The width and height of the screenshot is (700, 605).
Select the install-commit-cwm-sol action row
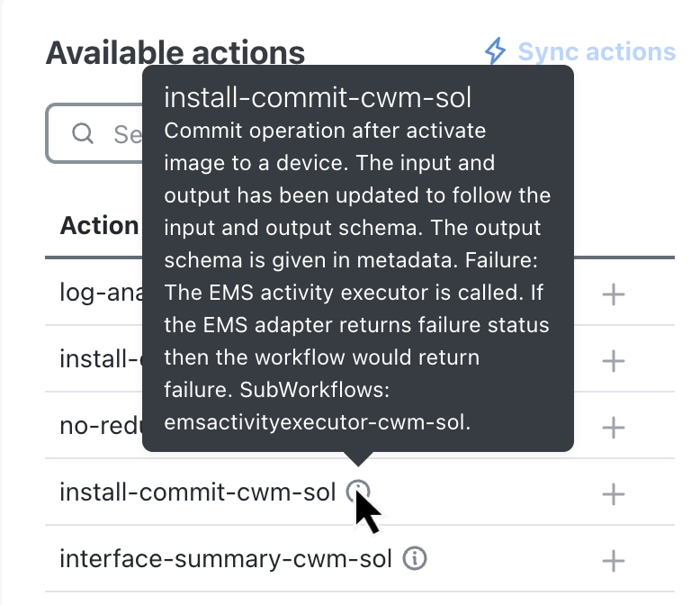(360, 492)
